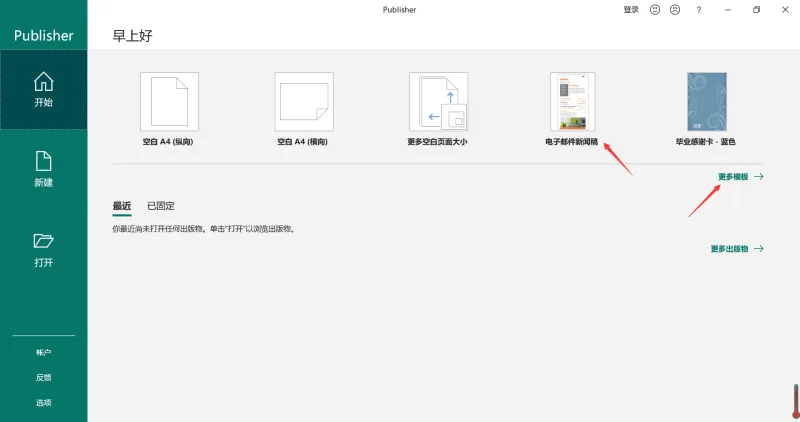The height and width of the screenshot is (422, 800).
Task: Restore down the Publisher window
Action: pyautogui.click(x=757, y=10)
